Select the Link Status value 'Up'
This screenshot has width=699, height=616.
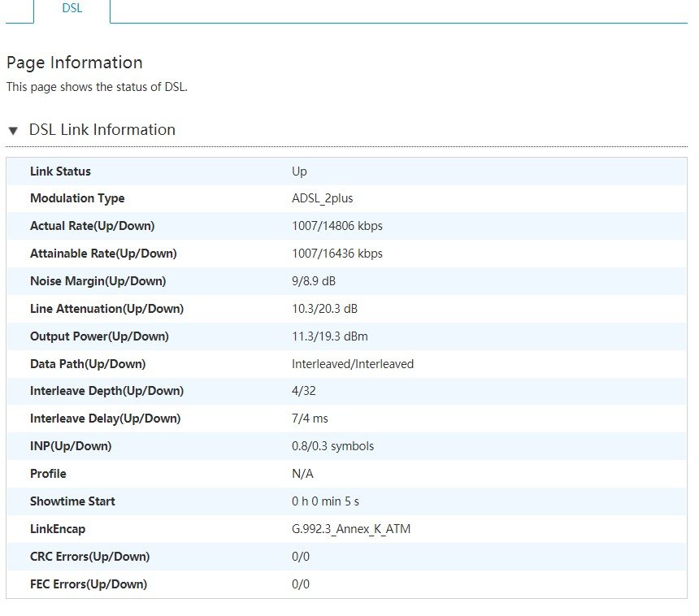coord(299,172)
